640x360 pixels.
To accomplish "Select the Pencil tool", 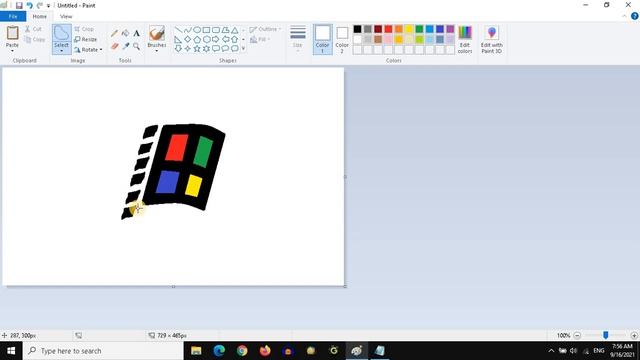I will [x=114, y=33].
